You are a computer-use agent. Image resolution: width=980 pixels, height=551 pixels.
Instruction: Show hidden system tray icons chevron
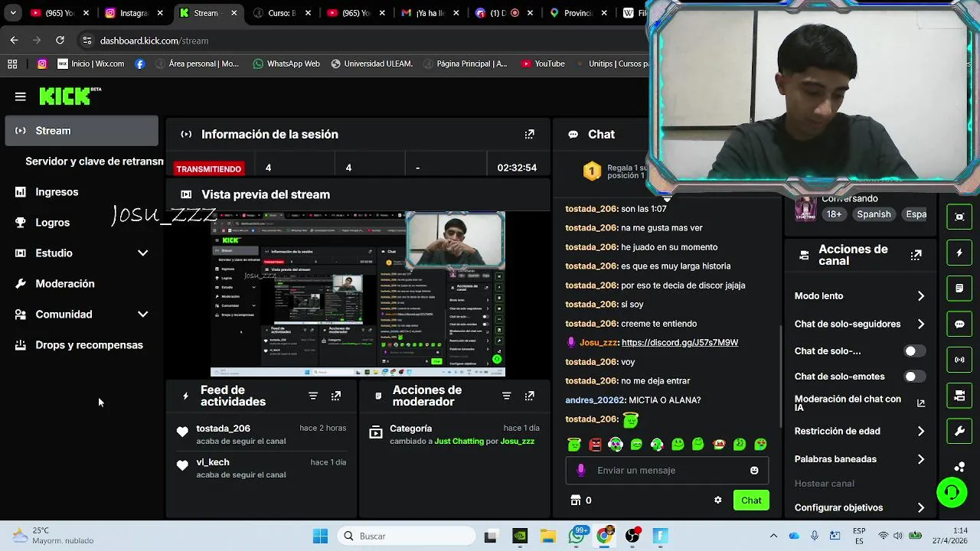point(773,536)
